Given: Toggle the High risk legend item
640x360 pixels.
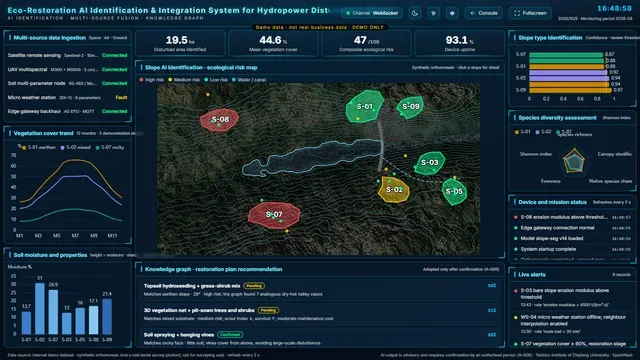Looking at the screenshot, I should (x=151, y=80).
